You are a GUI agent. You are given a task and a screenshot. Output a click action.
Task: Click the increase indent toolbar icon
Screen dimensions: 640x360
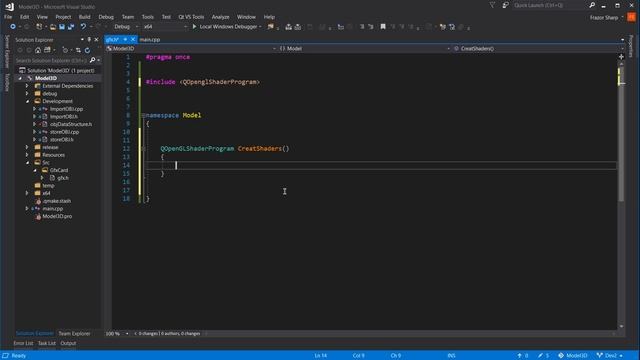tap(371, 27)
